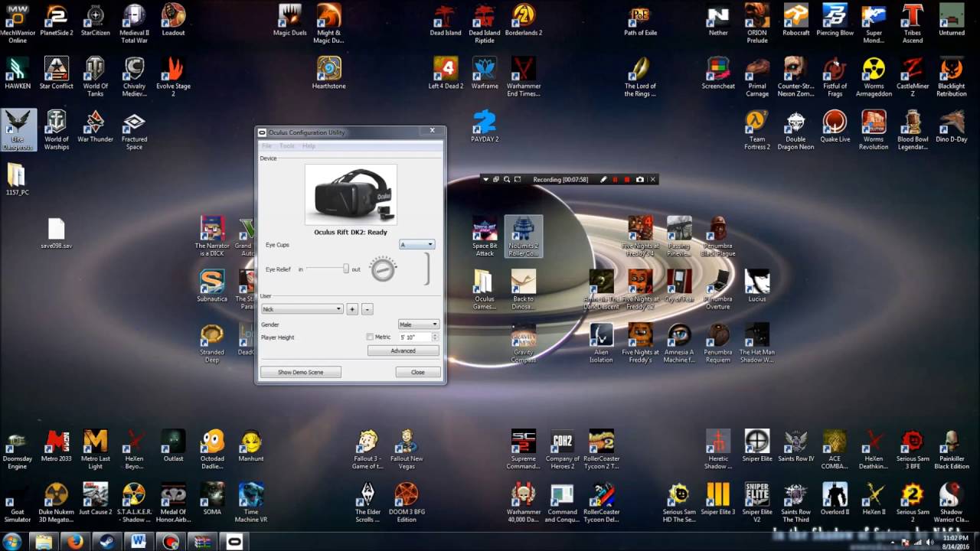Screen dimensions: 980x551
Task: Select the Quake Live desktop icon
Action: (x=835, y=127)
